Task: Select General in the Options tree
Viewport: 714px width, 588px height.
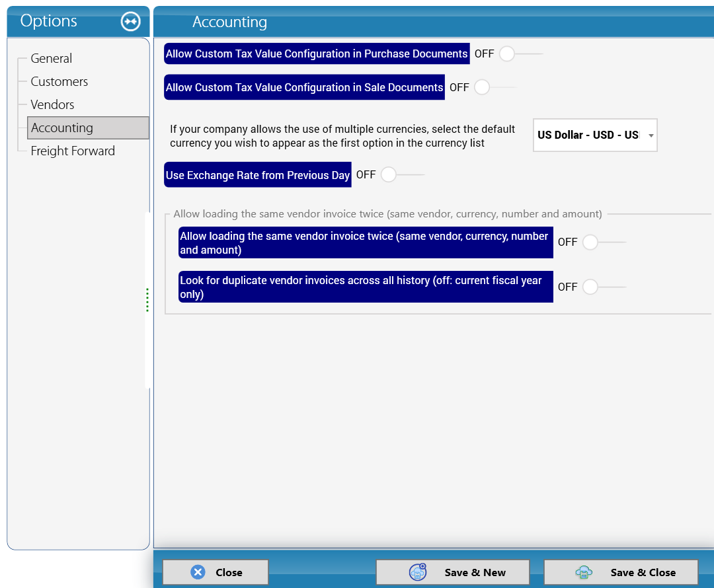Action: (52, 58)
